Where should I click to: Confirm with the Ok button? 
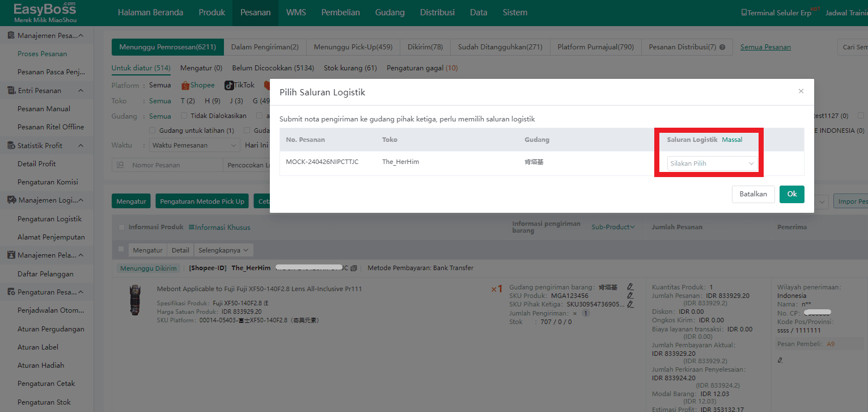click(x=791, y=194)
